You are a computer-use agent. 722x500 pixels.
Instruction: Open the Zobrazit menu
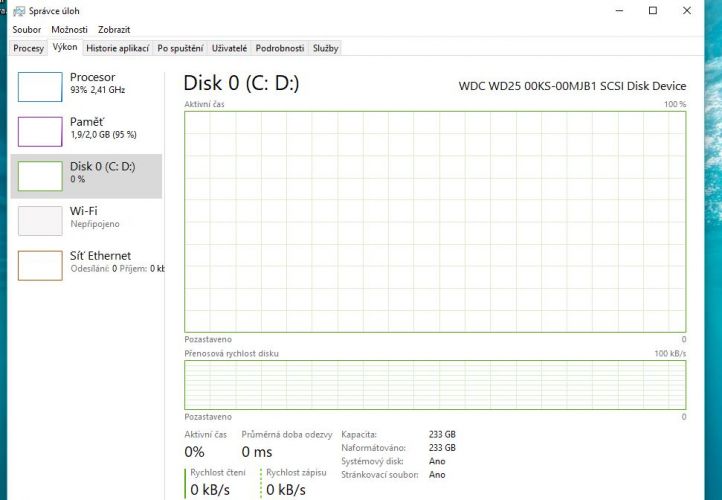click(114, 29)
